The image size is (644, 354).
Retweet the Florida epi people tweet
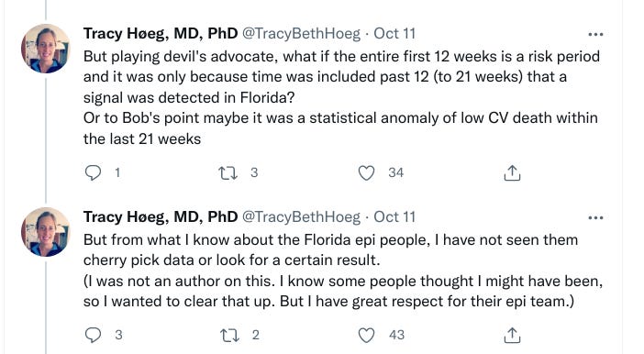[x=228, y=335]
